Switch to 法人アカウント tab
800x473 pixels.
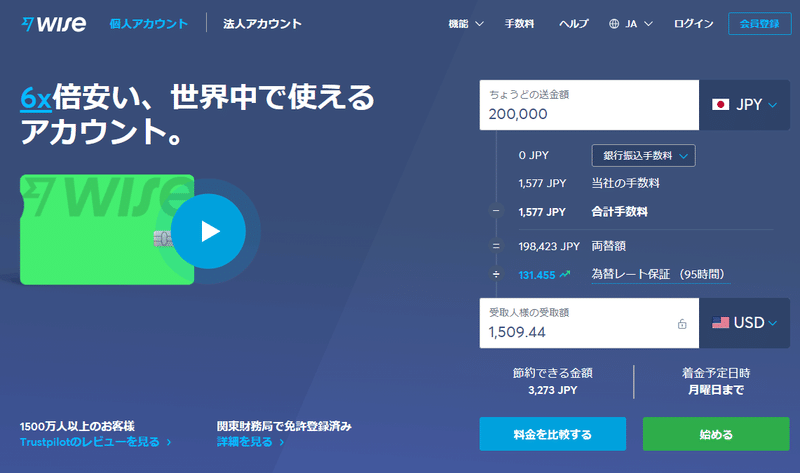[x=262, y=23]
